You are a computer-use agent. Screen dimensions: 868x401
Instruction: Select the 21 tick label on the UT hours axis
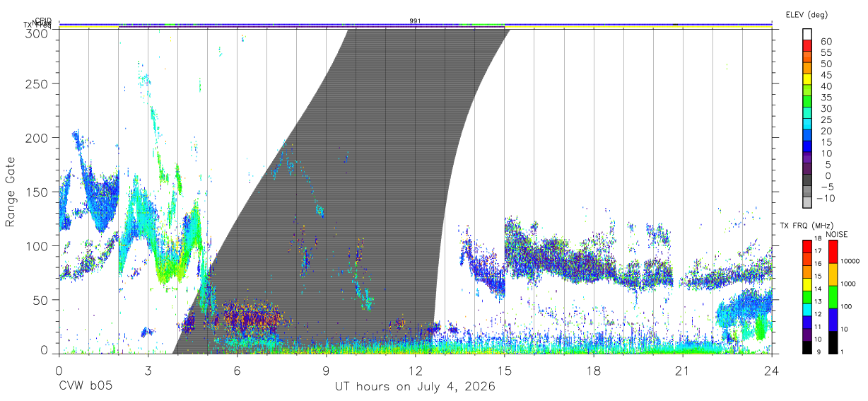tap(682, 370)
